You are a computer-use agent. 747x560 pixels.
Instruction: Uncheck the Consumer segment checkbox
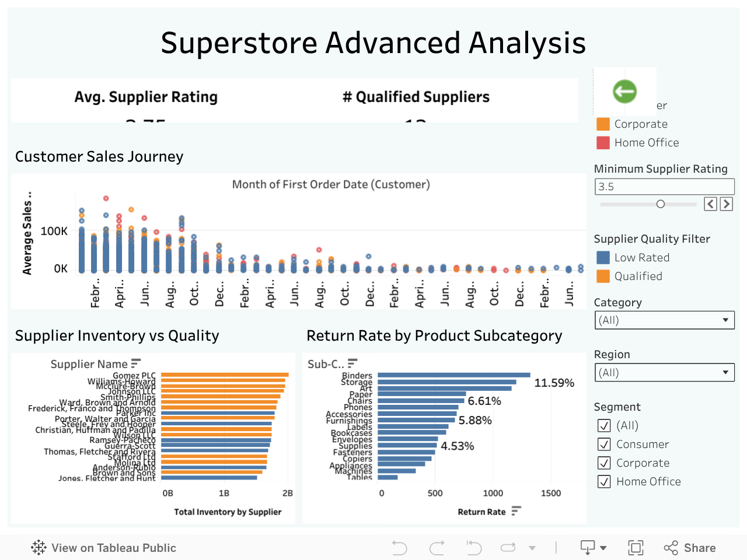pos(605,444)
